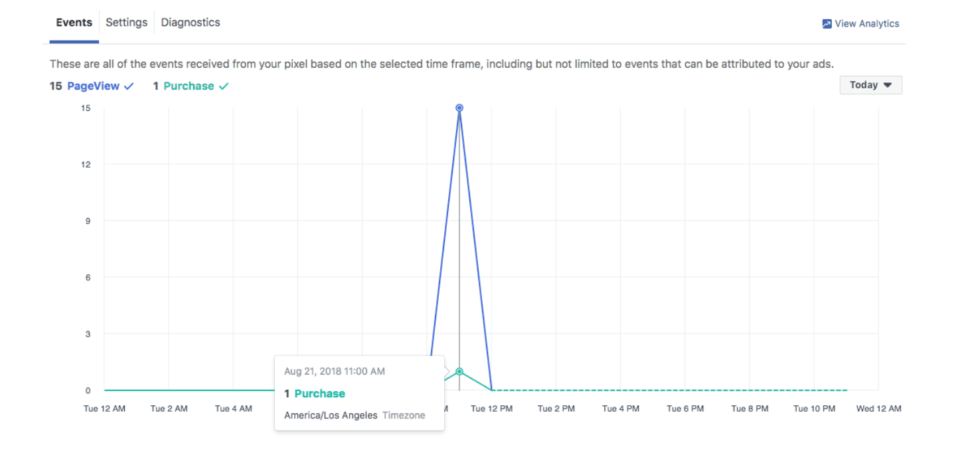Click the y-axis value 15 label
The width and height of the screenshot is (980, 449).
[x=86, y=108]
